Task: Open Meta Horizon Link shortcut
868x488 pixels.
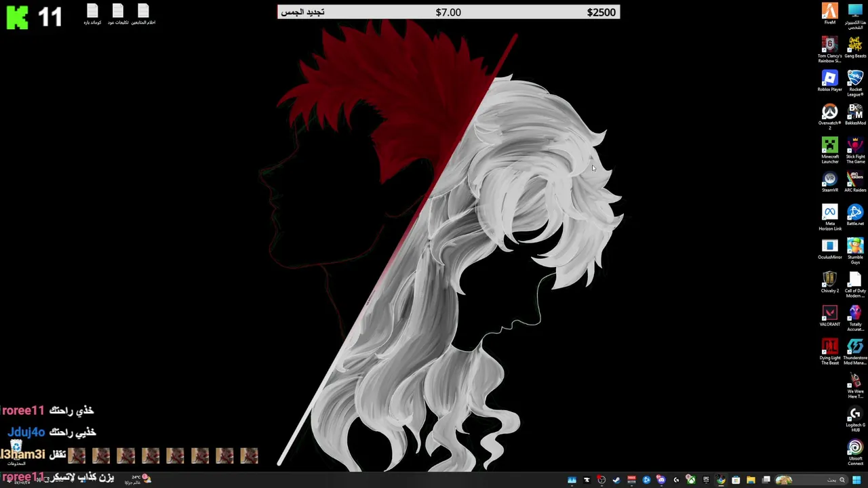Action: click(x=829, y=218)
